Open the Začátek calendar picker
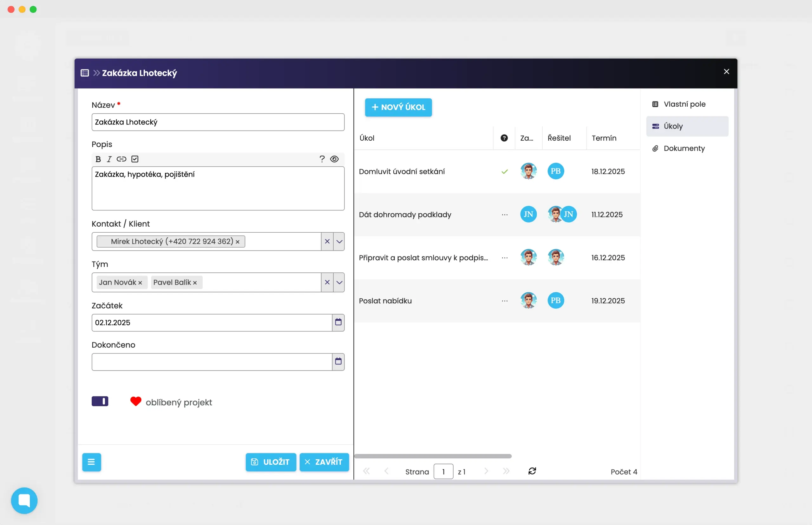 click(338, 322)
